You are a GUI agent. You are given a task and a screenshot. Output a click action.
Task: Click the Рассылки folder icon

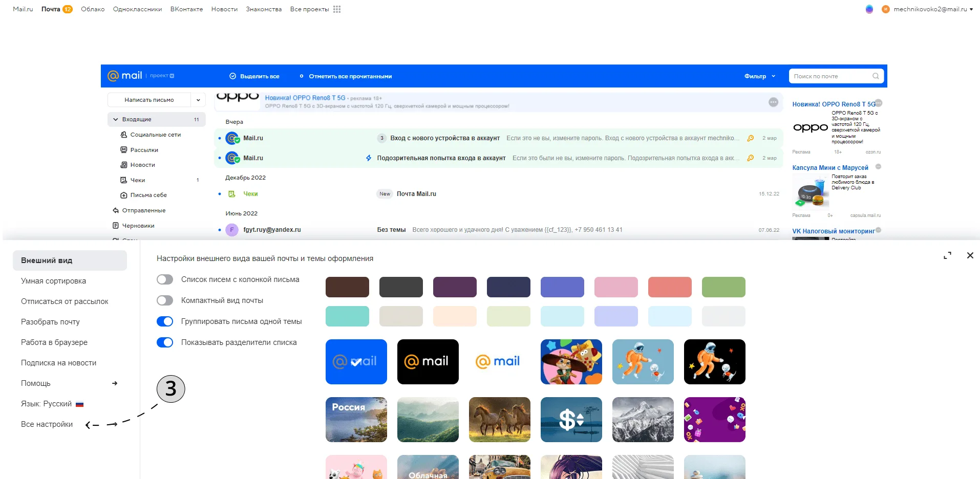[123, 150]
